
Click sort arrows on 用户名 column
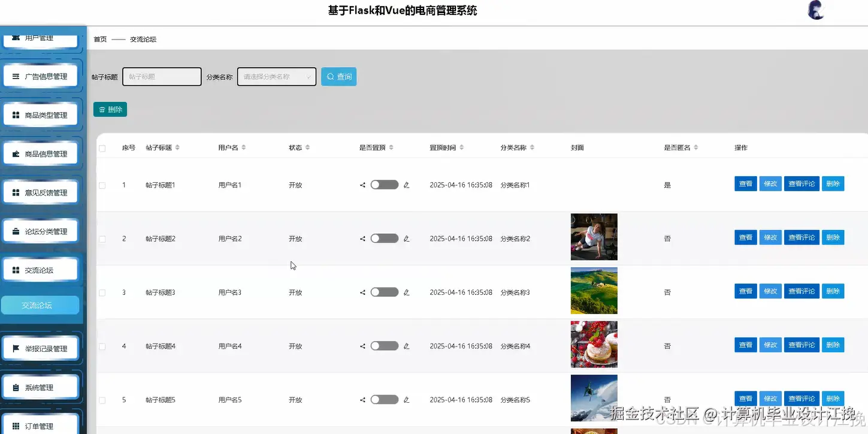tap(243, 147)
